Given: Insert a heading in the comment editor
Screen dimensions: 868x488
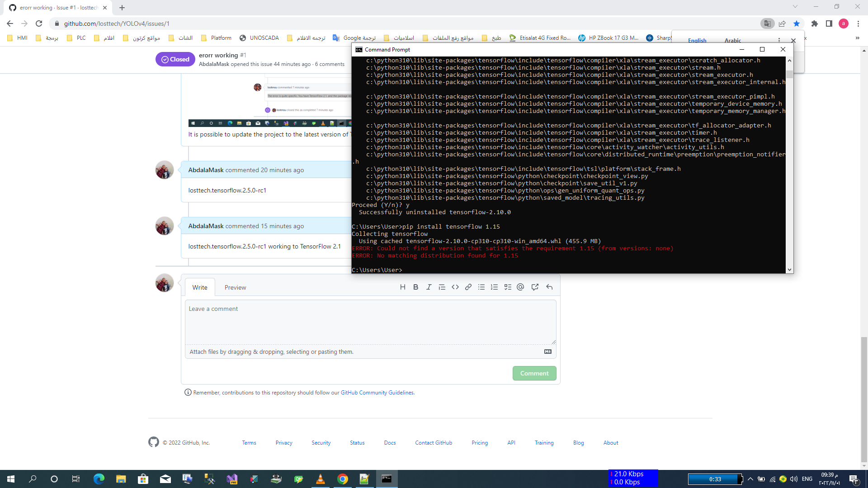Looking at the screenshot, I should 403,287.
